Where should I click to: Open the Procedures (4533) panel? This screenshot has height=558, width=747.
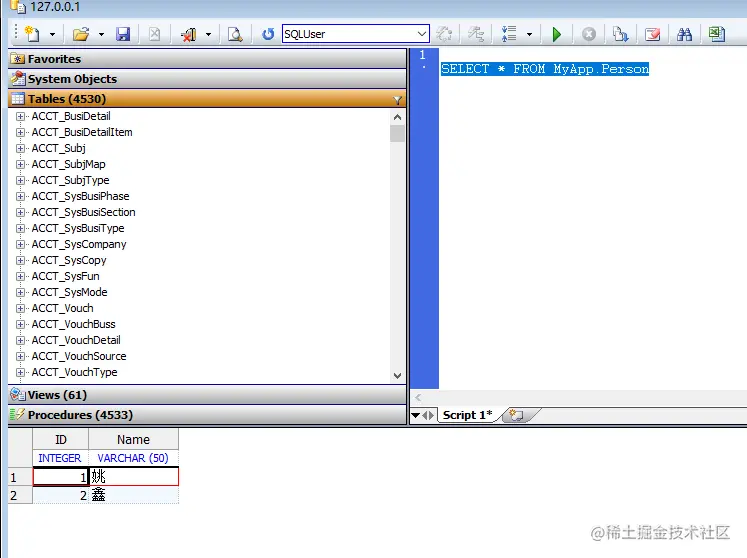pyautogui.click(x=207, y=415)
